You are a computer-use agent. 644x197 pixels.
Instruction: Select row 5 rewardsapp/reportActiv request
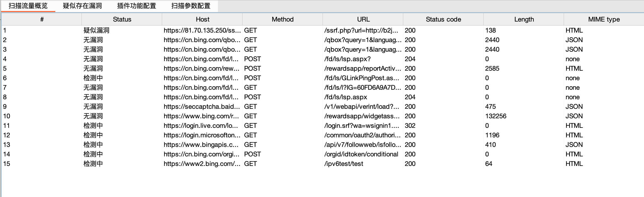click(x=362, y=68)
